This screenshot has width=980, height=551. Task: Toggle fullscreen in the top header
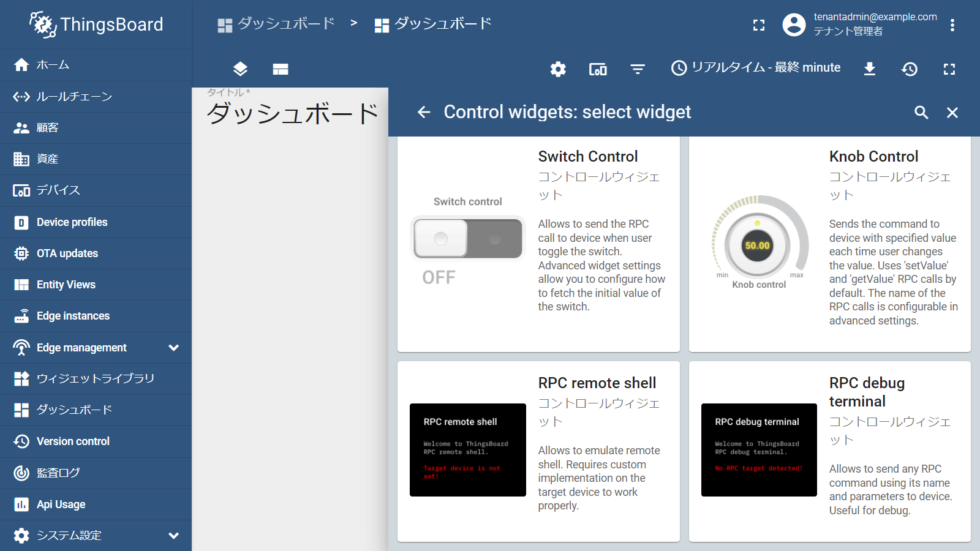click(x=759, y=25)
